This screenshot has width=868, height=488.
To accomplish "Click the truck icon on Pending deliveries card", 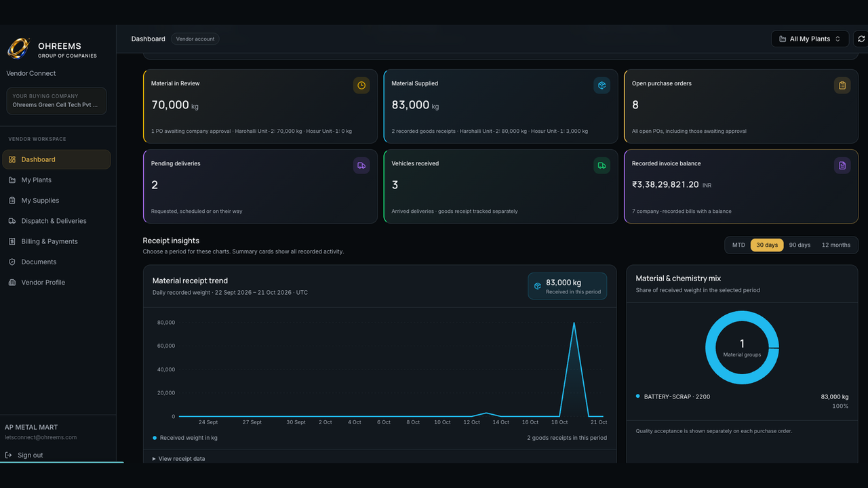I will click(361, 165).
